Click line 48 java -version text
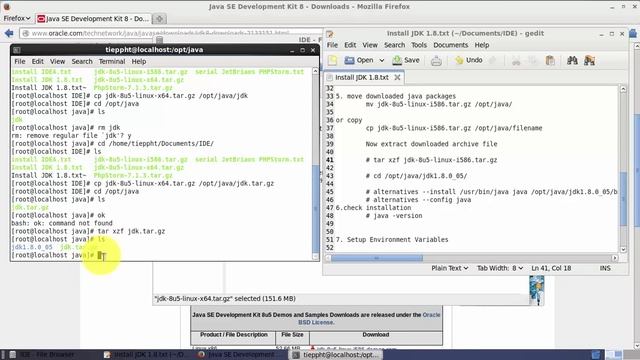This screenshot has width=640, height=360. pos(394,216)
